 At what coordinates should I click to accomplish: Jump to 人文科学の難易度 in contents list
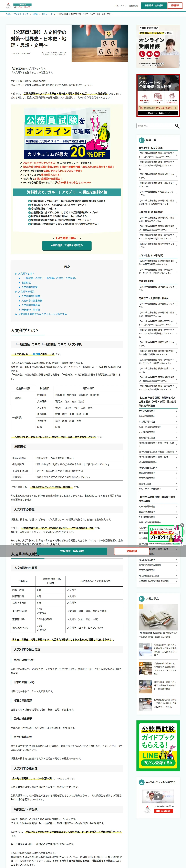(x=31, y=305)
